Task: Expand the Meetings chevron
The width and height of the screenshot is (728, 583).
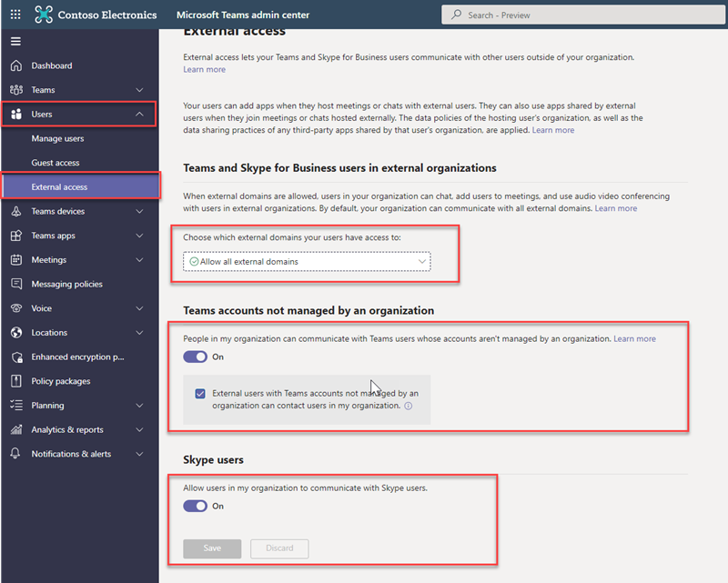Action: click(x=139, y=260)
